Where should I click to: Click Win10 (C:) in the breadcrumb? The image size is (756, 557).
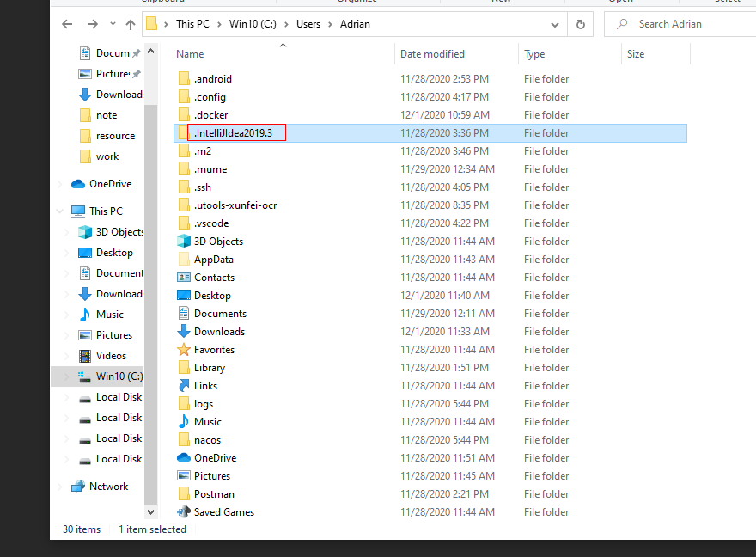coord(253,24)
